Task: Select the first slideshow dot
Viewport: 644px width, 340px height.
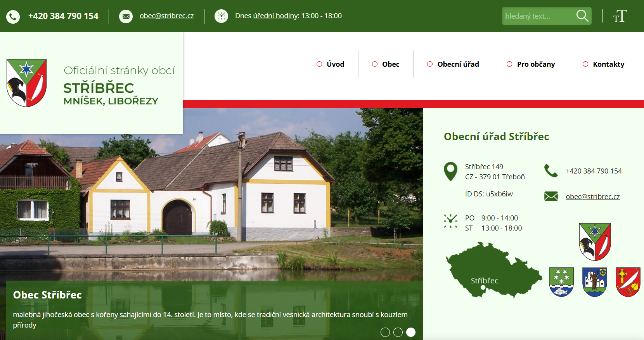Action: [x=385, y=332]
